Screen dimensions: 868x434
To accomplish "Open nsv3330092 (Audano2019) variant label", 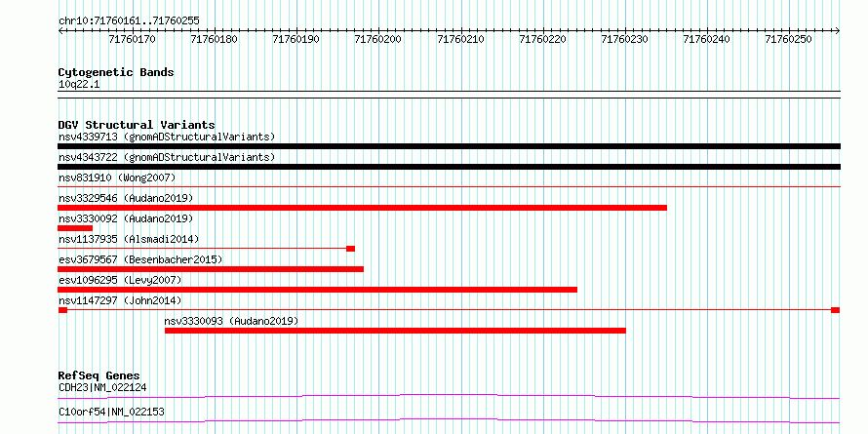I will (x=126, y=218).
